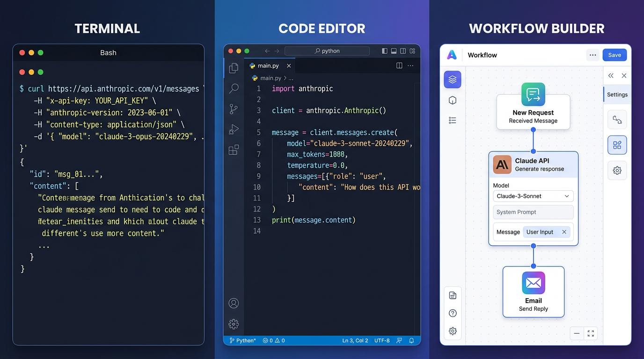
Task: Open the feedback icon in status bar
Action: [x=399, y=341]
